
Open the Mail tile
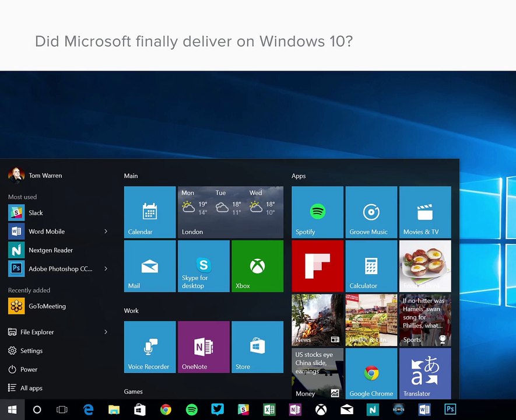tap(150, 266)
